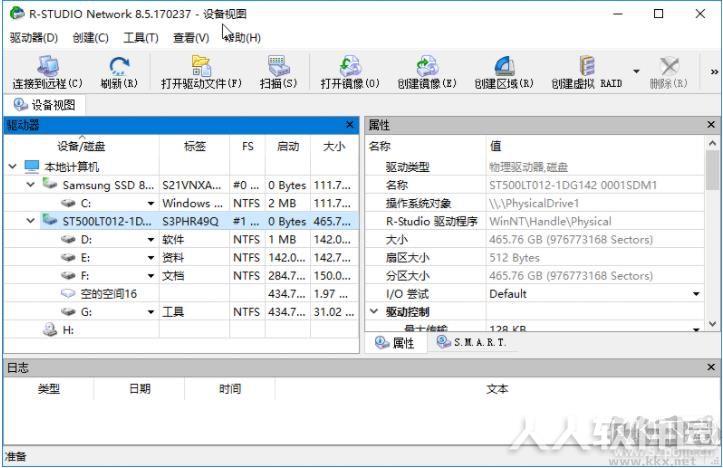723x468 pixels.
Task: Select the Samsung SSD drive icon
Action: click(x=49, y=184)
